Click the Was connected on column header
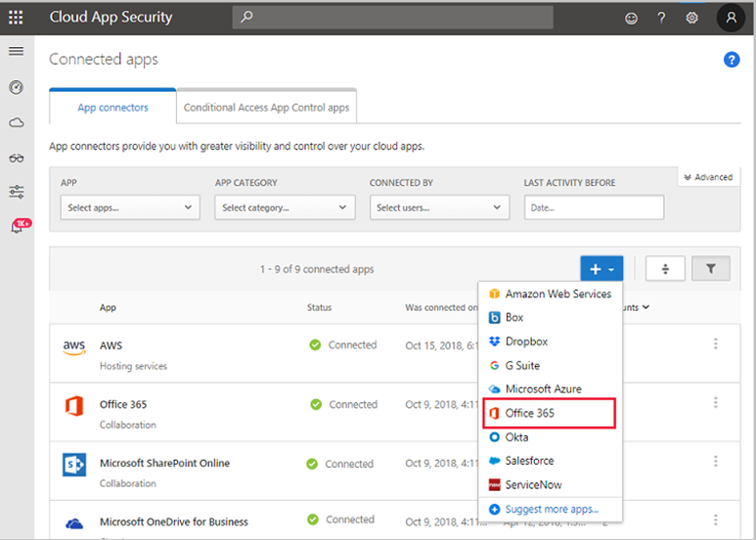 click(x=441, y=307)
